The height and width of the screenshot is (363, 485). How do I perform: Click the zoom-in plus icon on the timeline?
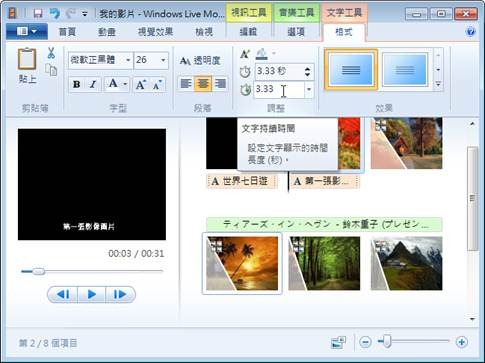(462, 342)
